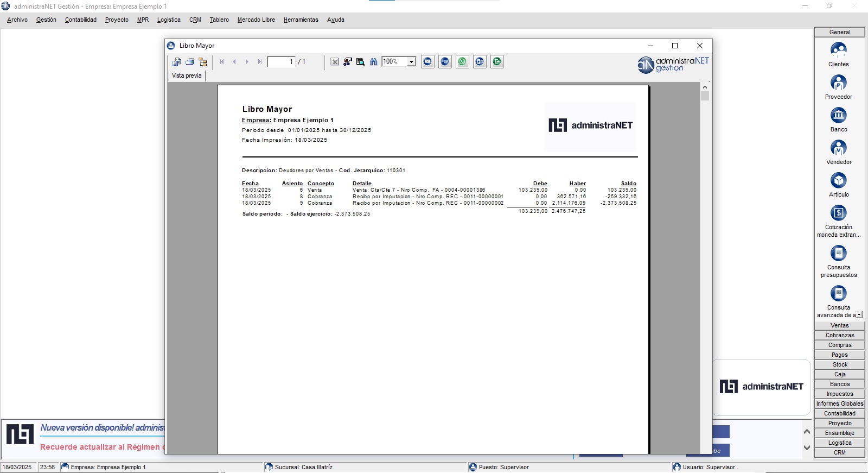Click the General sidebar header

840,32
